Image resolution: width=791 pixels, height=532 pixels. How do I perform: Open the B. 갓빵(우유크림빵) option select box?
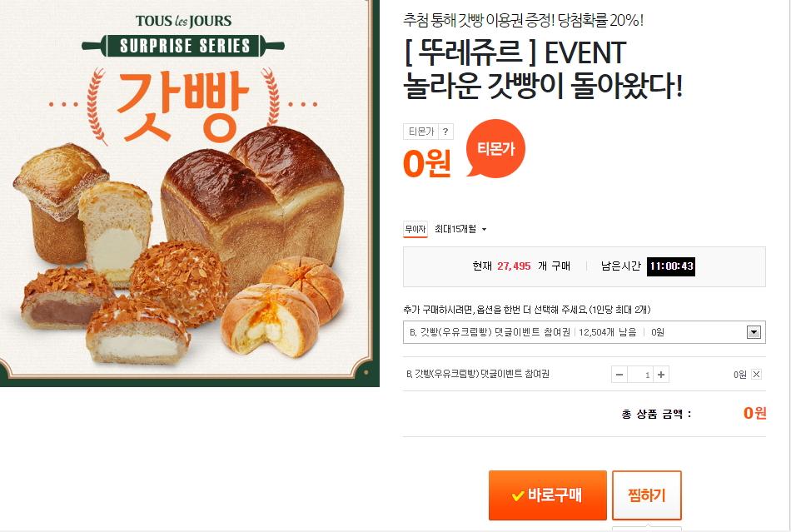tap(585, 332)
